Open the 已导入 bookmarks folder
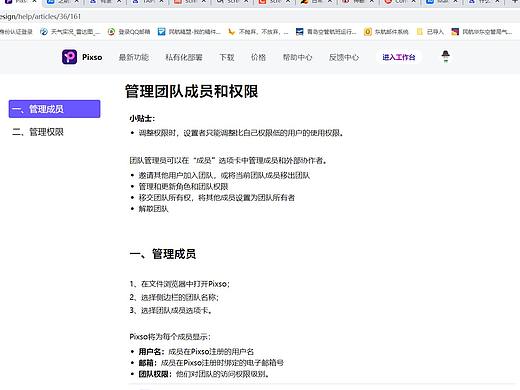Image resolution: width=520 pixels, height=390 pixels. point(430,32)
